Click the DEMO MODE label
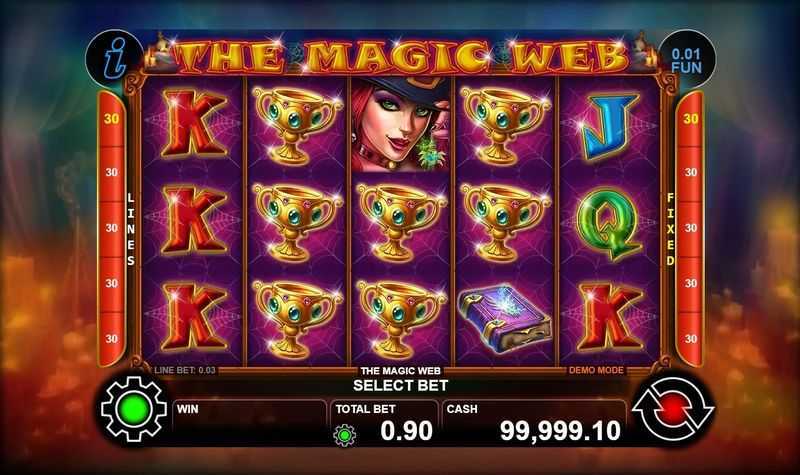 pyautogui.click(x=596, y=370)
